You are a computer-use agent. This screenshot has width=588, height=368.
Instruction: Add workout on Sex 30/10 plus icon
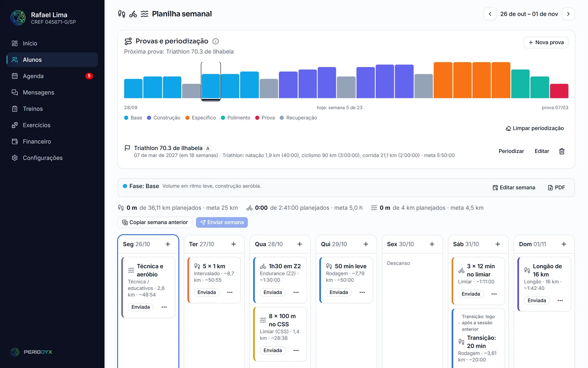click(432, 244)
